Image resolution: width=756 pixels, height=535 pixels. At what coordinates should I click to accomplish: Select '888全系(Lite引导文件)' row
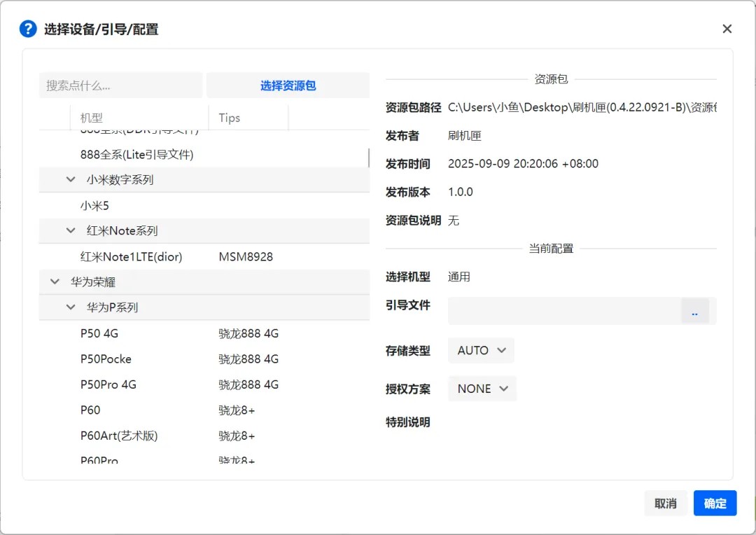pos(204,154)
